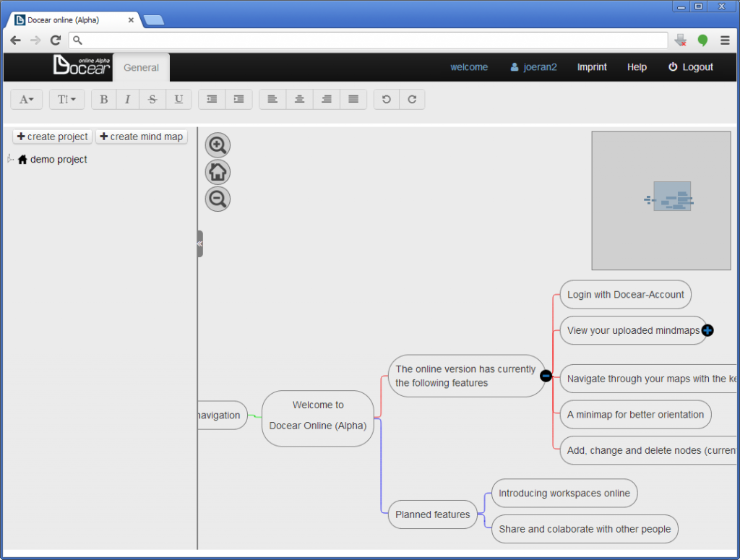The image size is (740, 560).
Task: Select A minimap for better orientation node
Action: pyautogui.click(x=635, y=414)
